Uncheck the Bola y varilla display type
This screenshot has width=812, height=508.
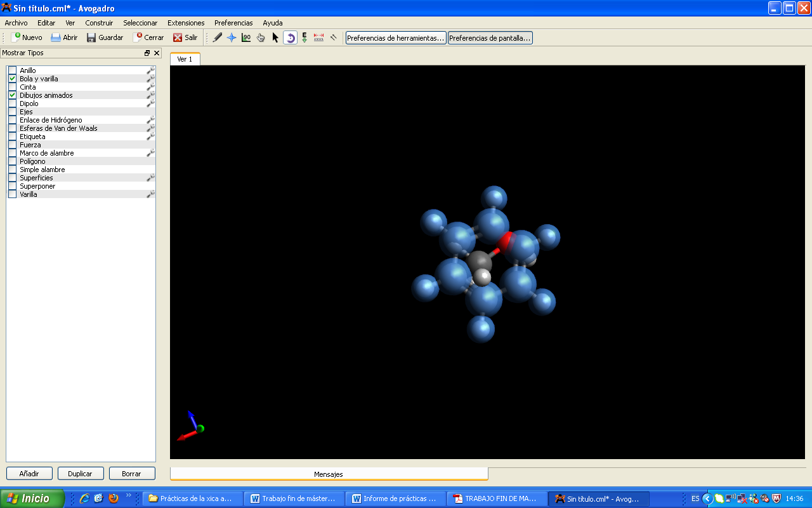(x=12, y=79)
